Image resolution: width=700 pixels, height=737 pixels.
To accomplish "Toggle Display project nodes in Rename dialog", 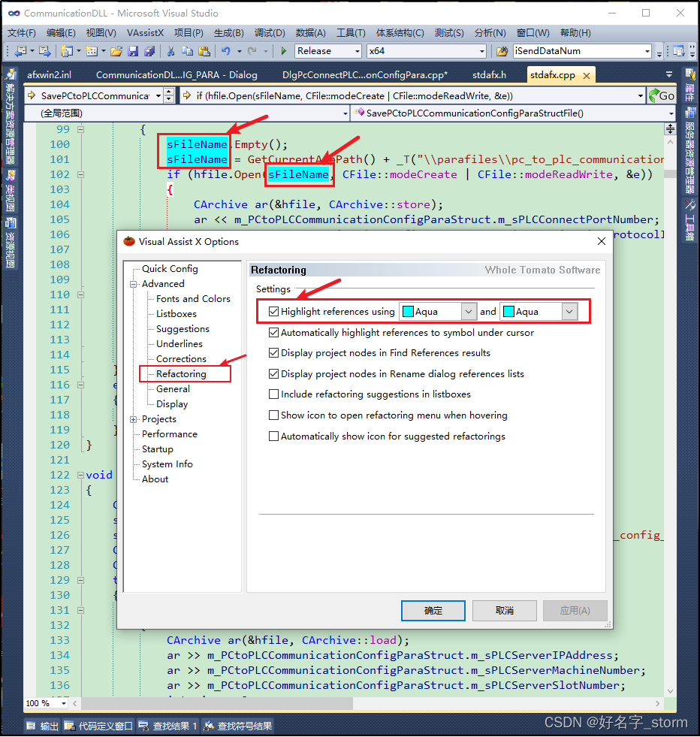I will (x=273, y=373).
